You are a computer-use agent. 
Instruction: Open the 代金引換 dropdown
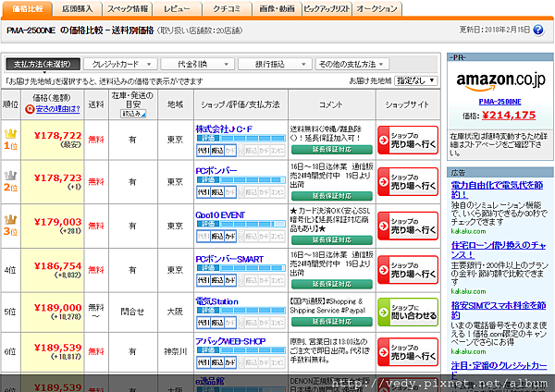(198, 64)
